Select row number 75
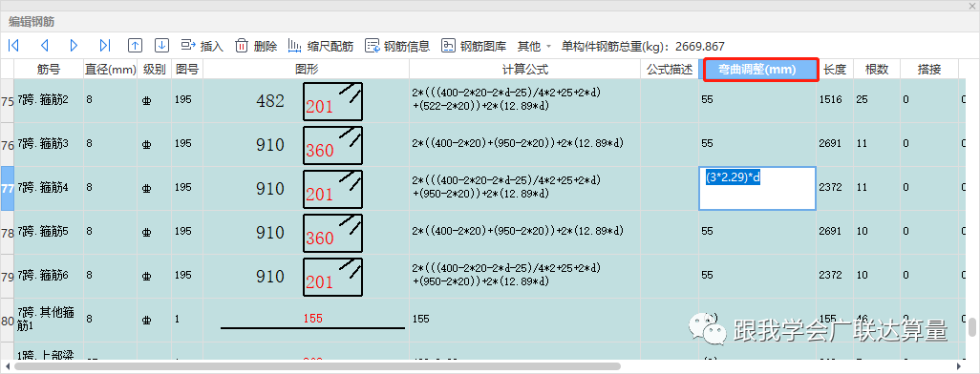This screenshot has height=374, width=980. click(x=7, y=100)
